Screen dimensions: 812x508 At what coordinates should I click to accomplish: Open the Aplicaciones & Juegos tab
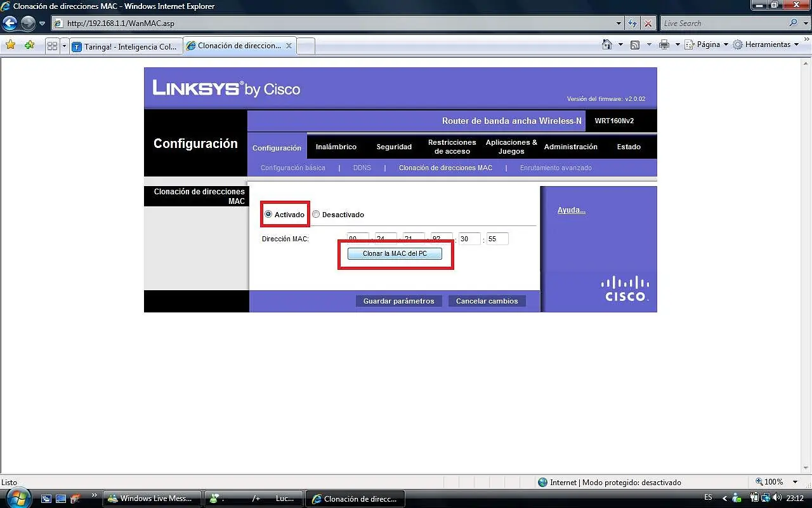point(511,147)
